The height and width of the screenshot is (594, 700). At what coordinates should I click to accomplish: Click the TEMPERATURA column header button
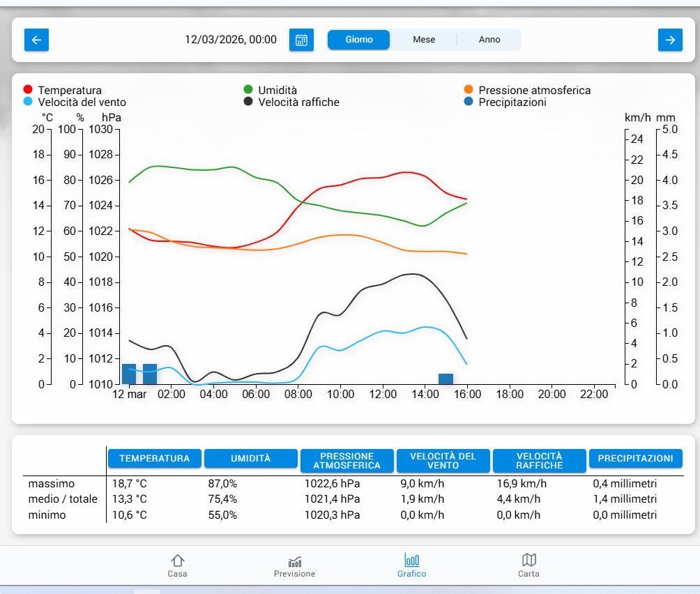coord(154,458)
